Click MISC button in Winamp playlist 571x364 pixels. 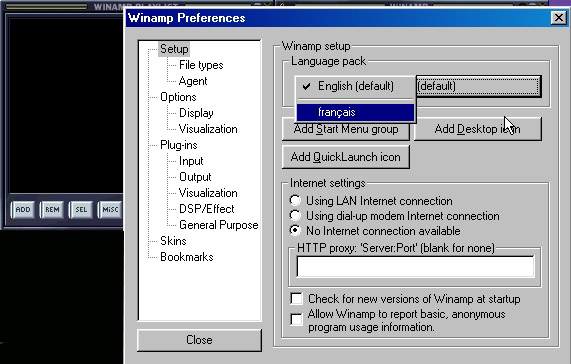click(110, 210)
